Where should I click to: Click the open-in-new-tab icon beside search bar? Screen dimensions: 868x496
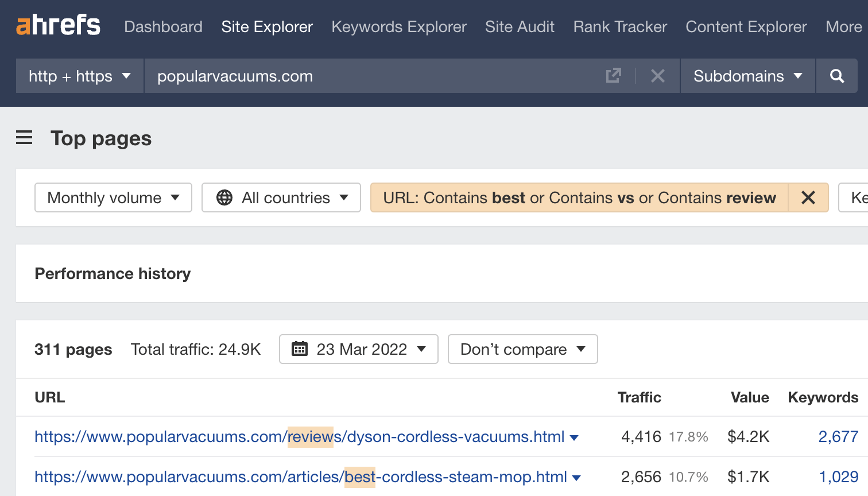(x=614, y=75)
